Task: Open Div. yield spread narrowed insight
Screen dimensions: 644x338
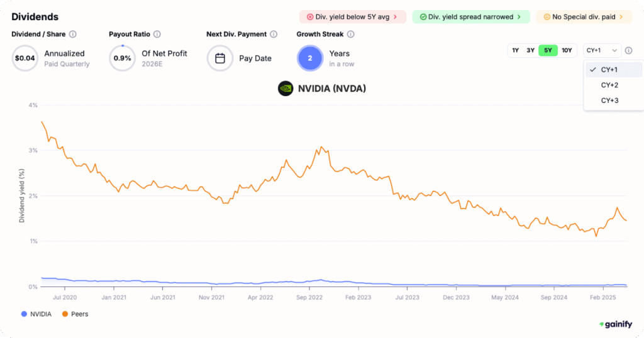Action: [471, 17]
